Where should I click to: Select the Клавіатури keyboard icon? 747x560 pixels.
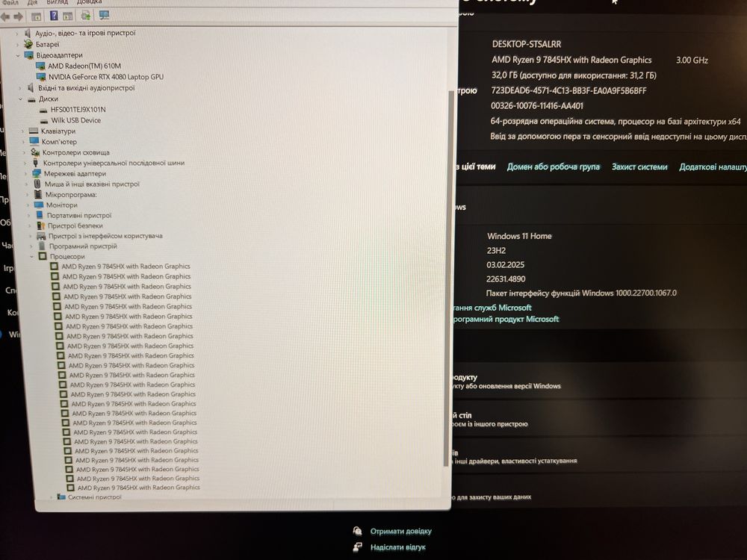click(x=34, y=131)
